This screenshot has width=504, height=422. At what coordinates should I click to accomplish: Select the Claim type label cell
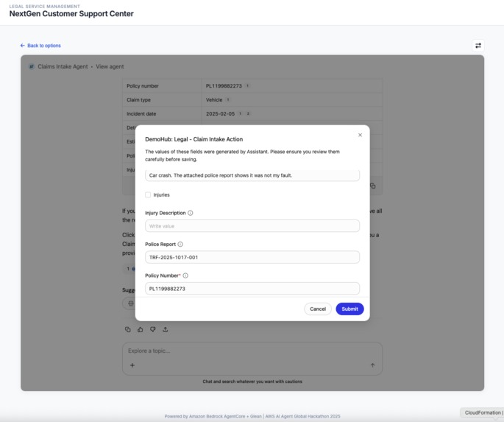[162, 99]
